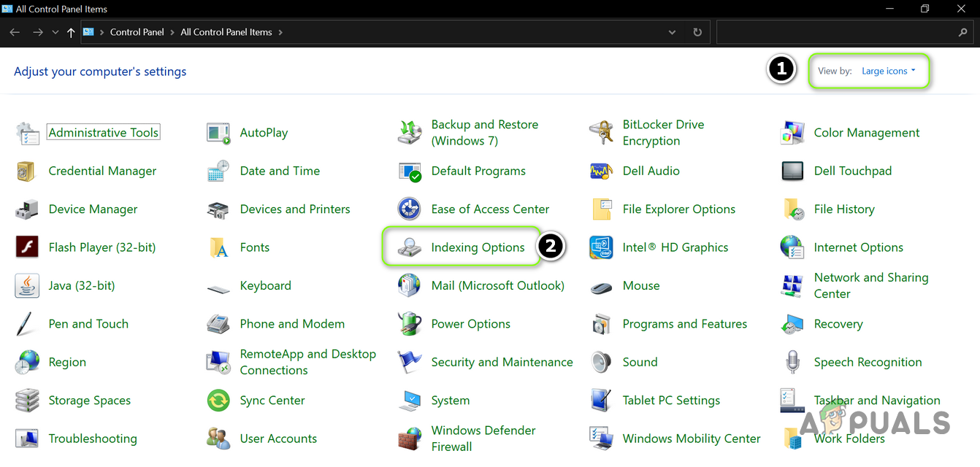The width and height of the screenshot is (980, 467).
Task: Open the Flash Player (32-bit) icon
Action: [x=27, y=247]
